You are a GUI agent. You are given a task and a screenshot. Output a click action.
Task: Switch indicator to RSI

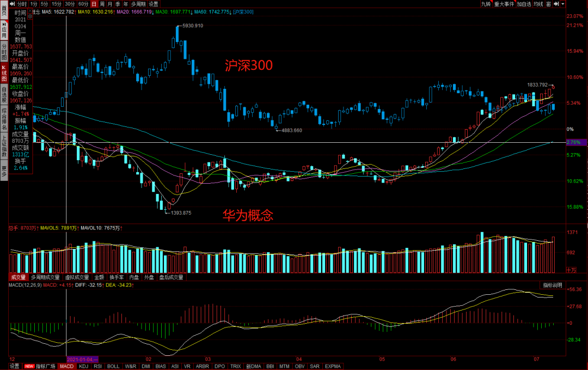click(x=97, y=366)
